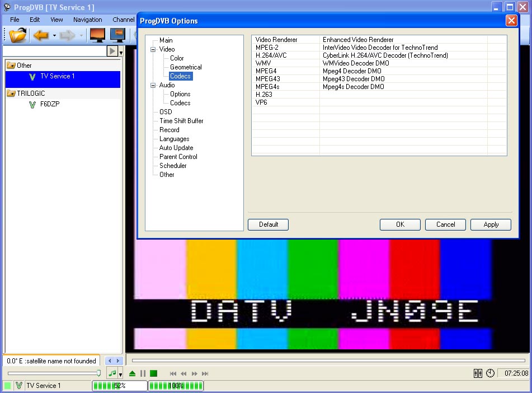This screenshot has height=393, width=532.
Task: Collapse the Audio tree node
Action: point(153,85)
